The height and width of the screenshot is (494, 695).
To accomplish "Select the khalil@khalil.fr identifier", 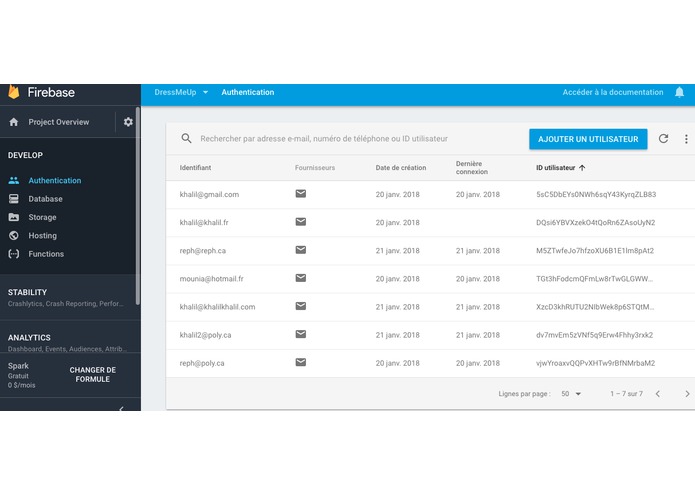I will (204, 222).
